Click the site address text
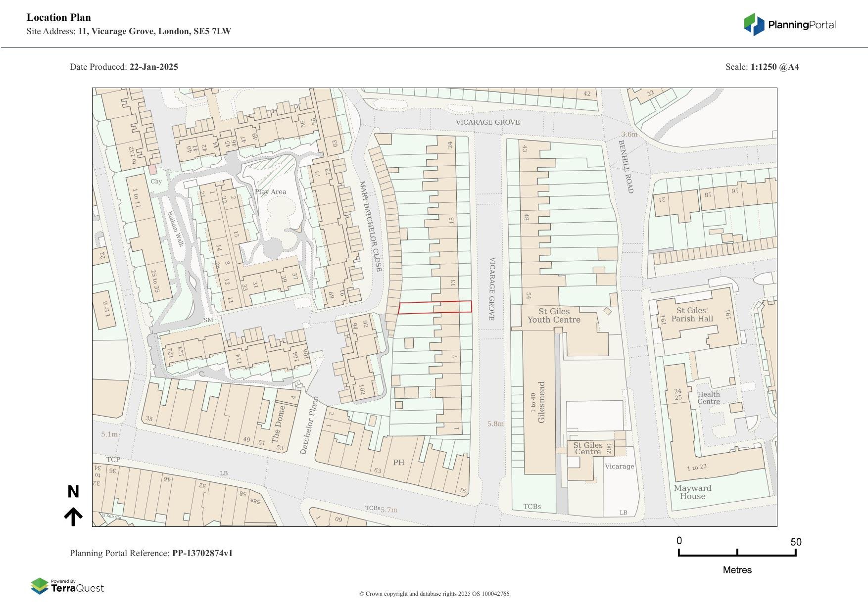The image size is (868, 614). tap(154, 31)
